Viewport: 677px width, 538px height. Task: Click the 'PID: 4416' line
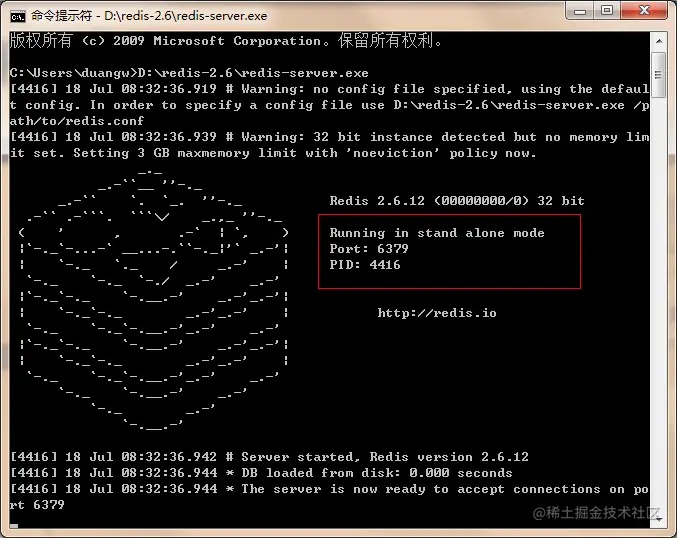pyautogui.click(x=365, y=265)
